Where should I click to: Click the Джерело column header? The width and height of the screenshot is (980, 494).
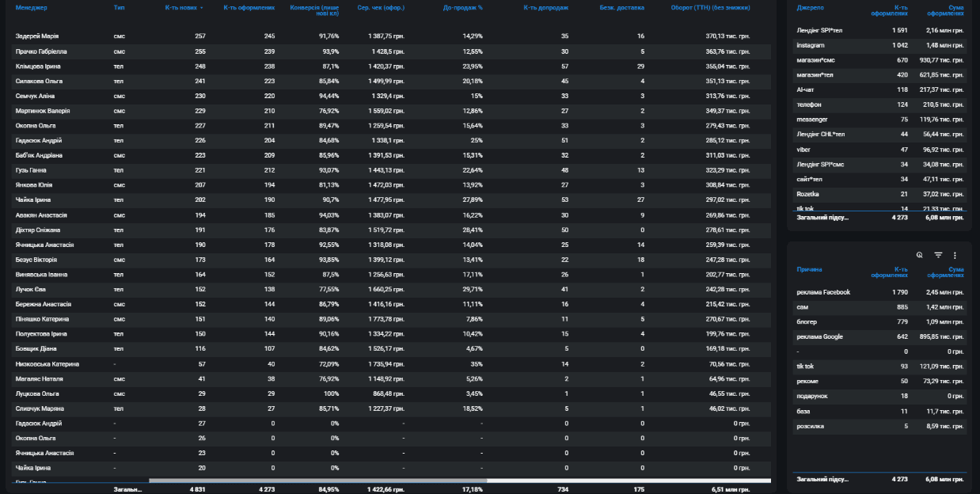pyautogui.click(x=810, y=8)
